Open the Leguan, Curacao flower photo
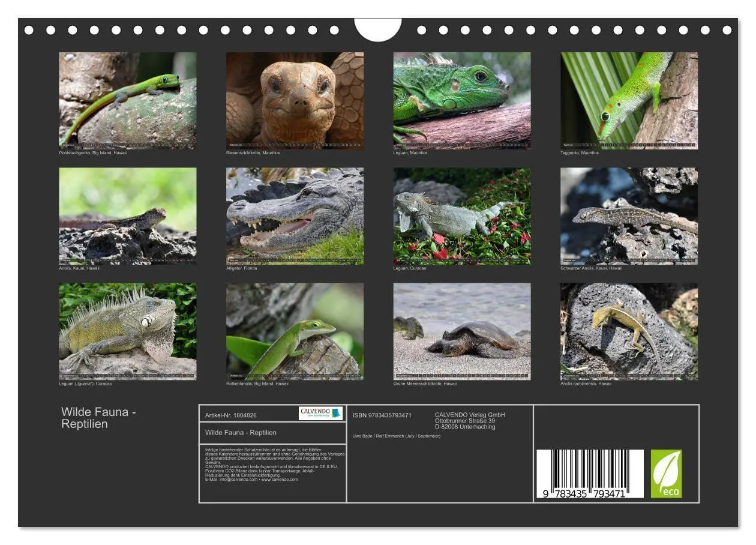 462,216
